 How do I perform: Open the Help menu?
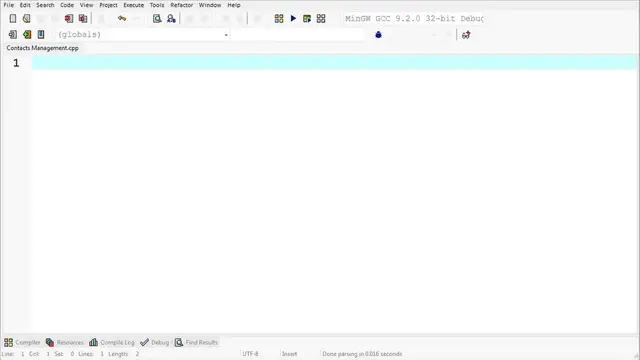(233, 5)
